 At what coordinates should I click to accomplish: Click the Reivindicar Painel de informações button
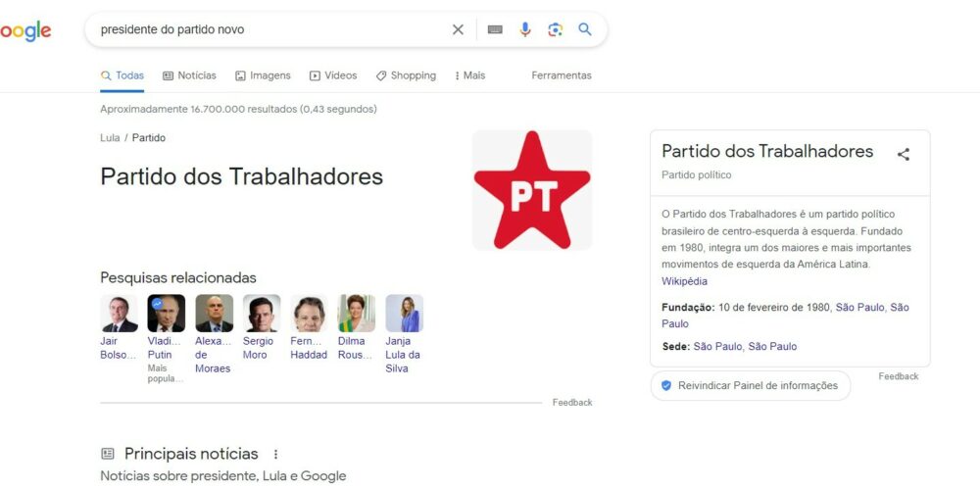click(x=750, y=385)
